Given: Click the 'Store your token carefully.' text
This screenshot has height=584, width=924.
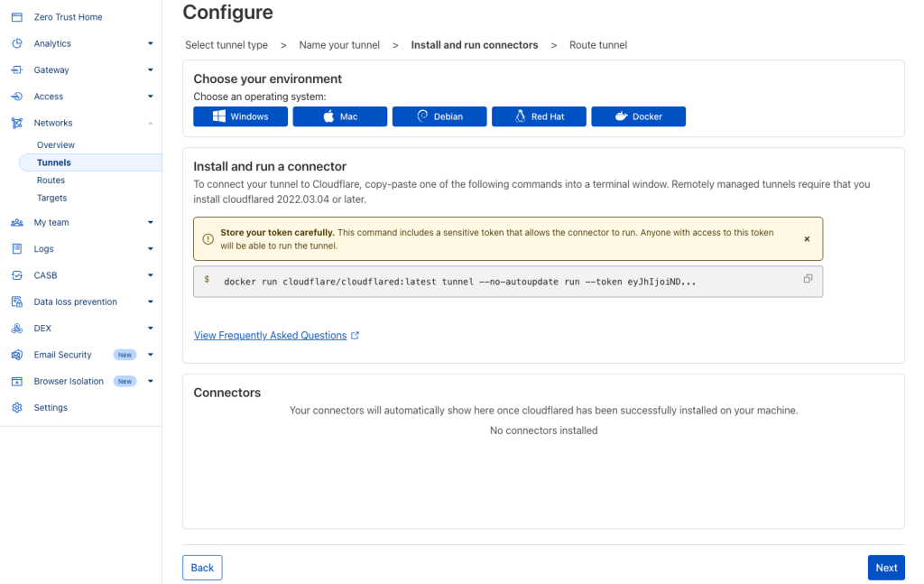Looking at the screenshot, I should tap(278, 233).
